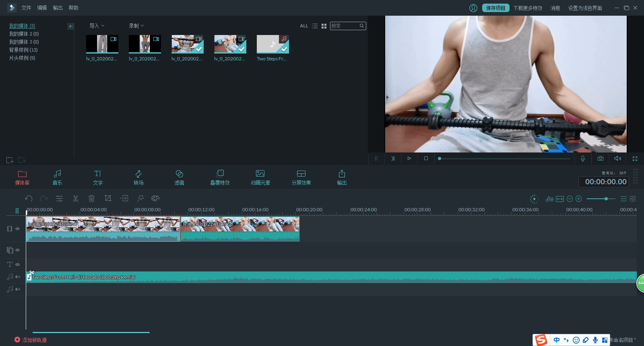Open the 分屏效果 split screen panel

pos(301,177)
